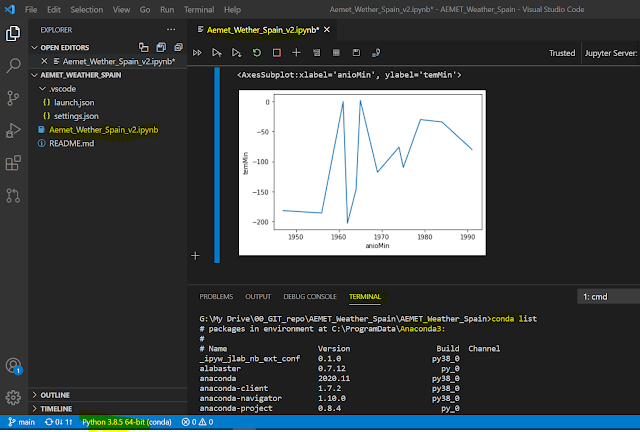Click errors and warnings count in status bar
This screenshot has width=640, height=432.
click(198, 422)
